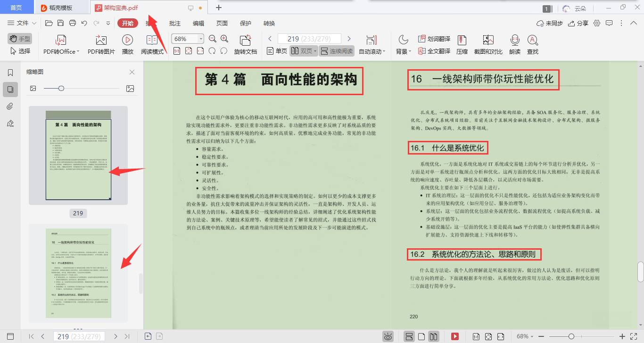Collapse the ribbon with the up chevron

633,23
